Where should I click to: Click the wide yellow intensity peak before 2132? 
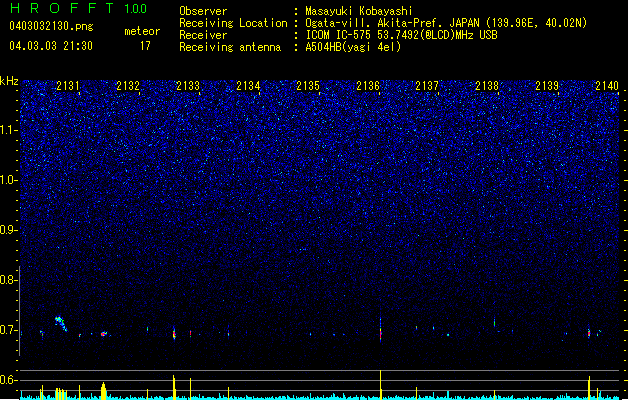pyautogui.click(x=103, y=391)
